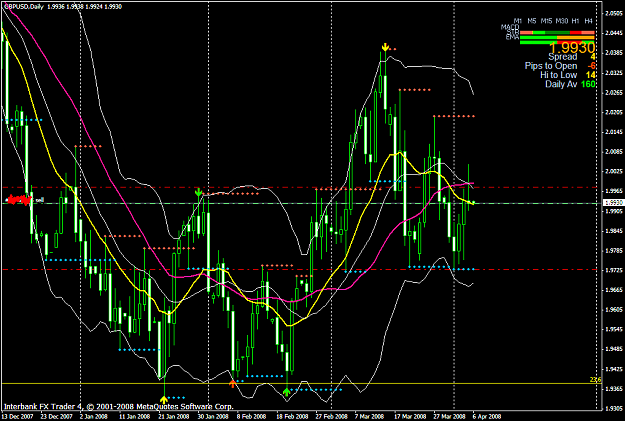Image resolution: width=625 pixels, height=421 pixels.
Task: Click the 2.0505 price axis label
Action: 613,13
